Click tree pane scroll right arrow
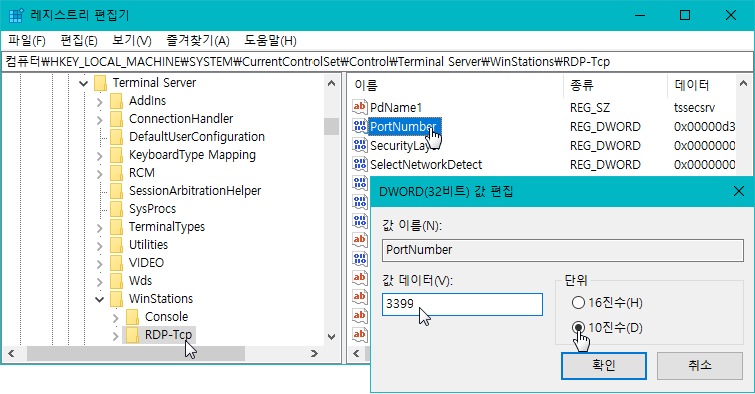 click(x=314, y=354)
